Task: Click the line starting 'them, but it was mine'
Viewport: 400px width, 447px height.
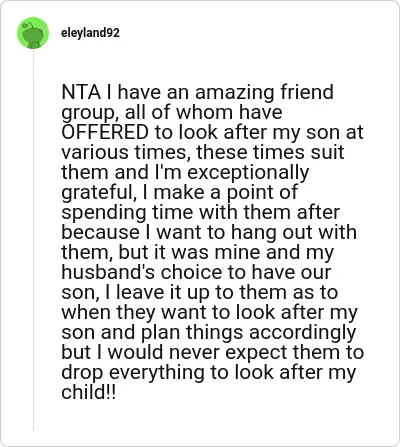Action: [197, 253]
